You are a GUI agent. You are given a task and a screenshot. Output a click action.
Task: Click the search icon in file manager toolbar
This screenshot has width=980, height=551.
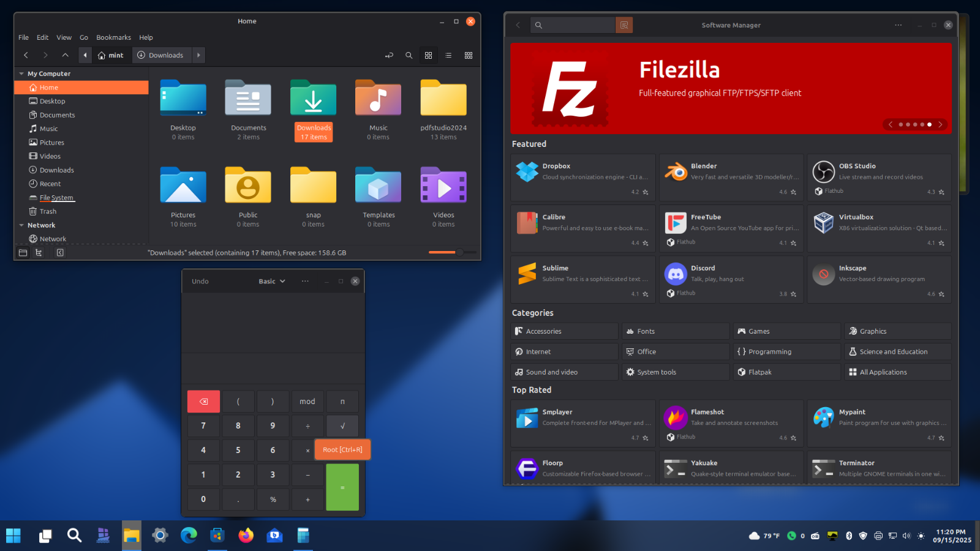409,55
